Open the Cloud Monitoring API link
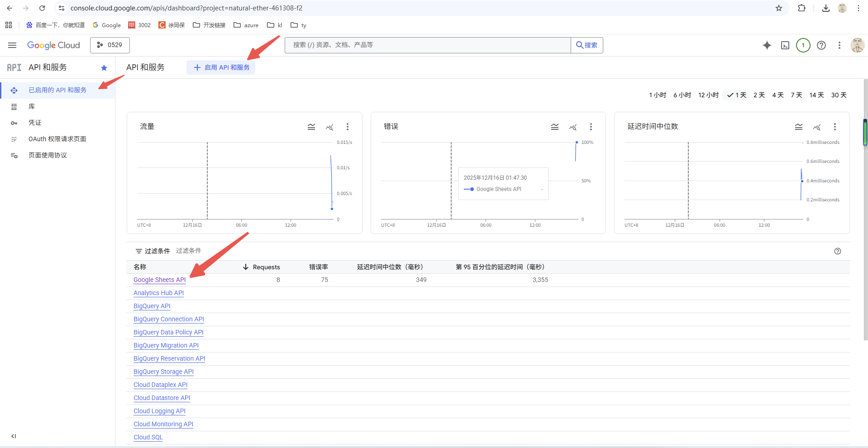The image size is (868, 448). click(163, 424)
